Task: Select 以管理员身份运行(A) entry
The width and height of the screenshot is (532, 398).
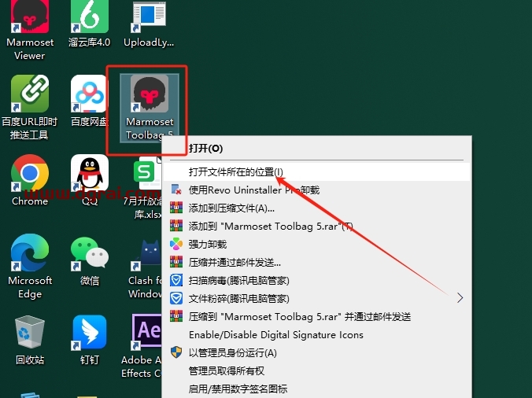Action: point(317,353)
